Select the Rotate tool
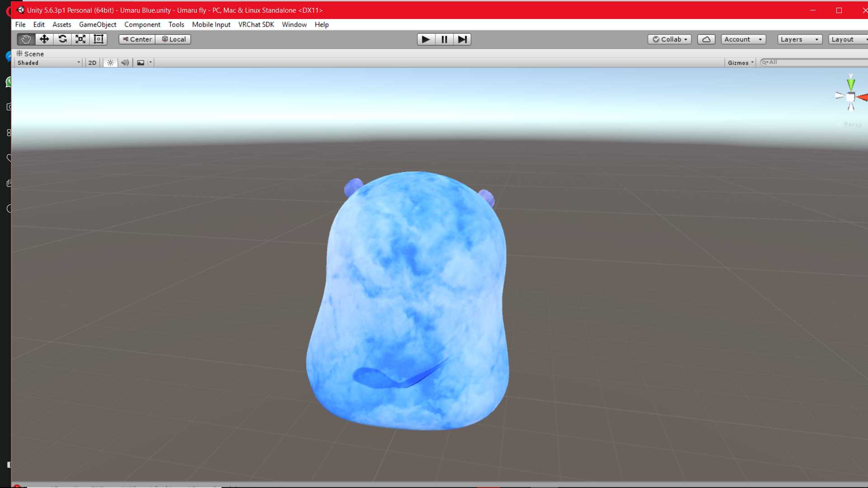This screenshot has height=488, width=868. click(62, 39)
